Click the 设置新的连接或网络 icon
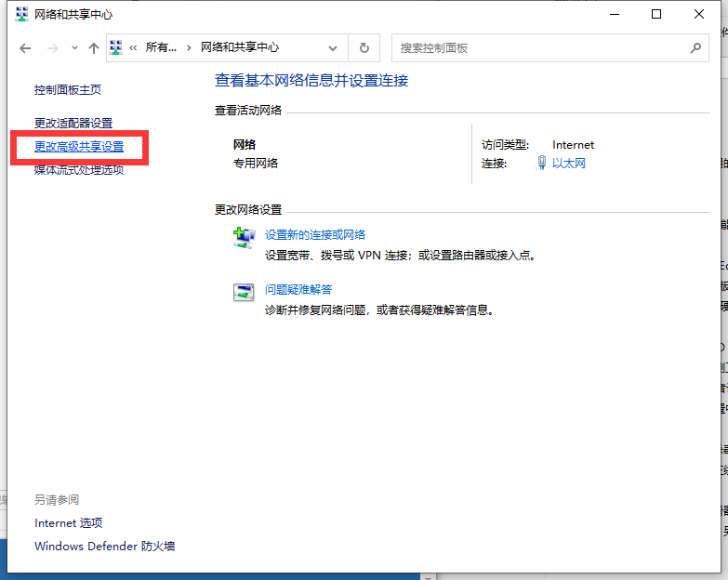The image size is (728, 580). 244,238
